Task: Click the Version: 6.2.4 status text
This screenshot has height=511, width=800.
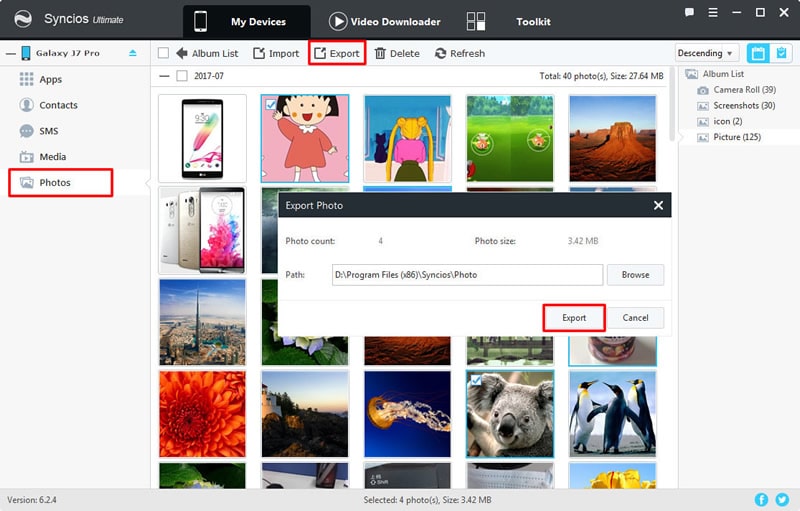Action: [x=32, y=500]
